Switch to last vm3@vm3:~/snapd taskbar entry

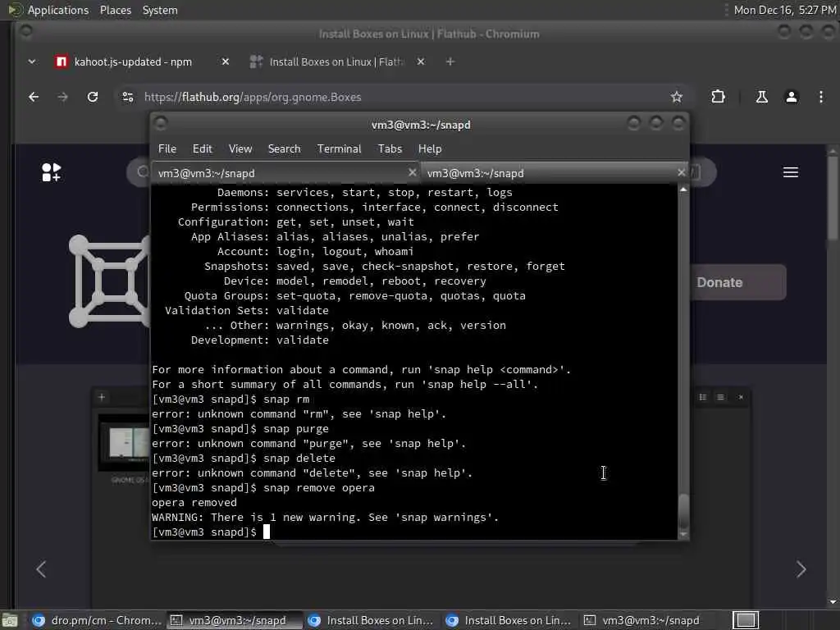coord(648,620)
